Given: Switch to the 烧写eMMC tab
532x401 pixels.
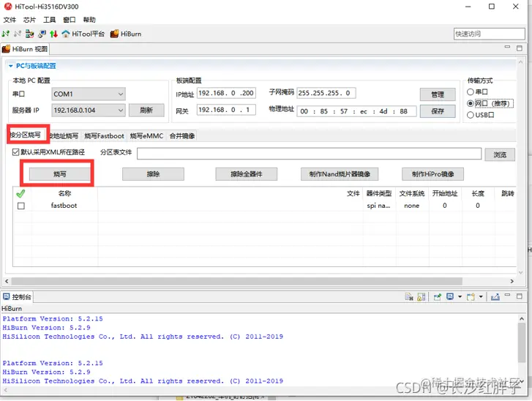Looking at the screenshot, I should 146,136.
